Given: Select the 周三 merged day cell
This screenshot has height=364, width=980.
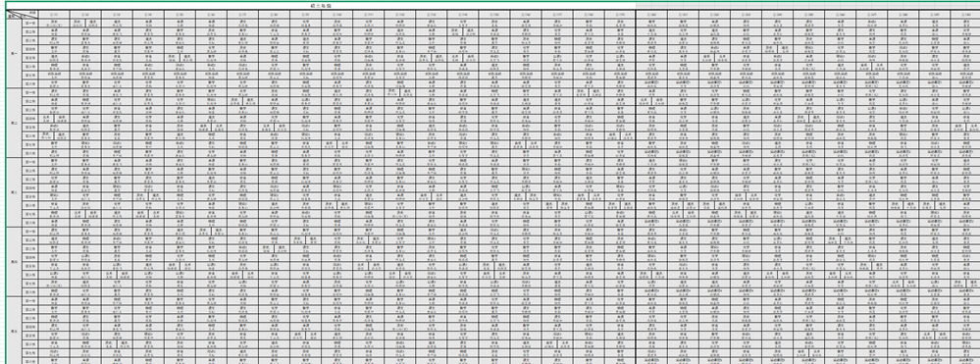Looking at the screenshot, I should [x=15, y=192].
